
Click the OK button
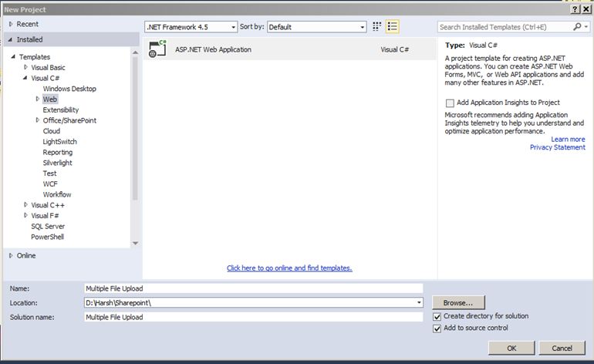[x=511, y=348]
